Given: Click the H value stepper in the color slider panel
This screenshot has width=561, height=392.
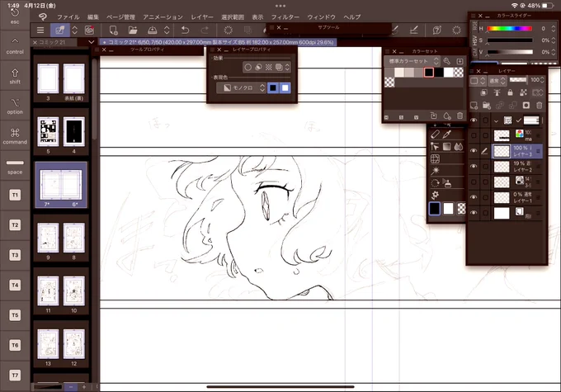Looking at the screenshot, I should 553,28.
